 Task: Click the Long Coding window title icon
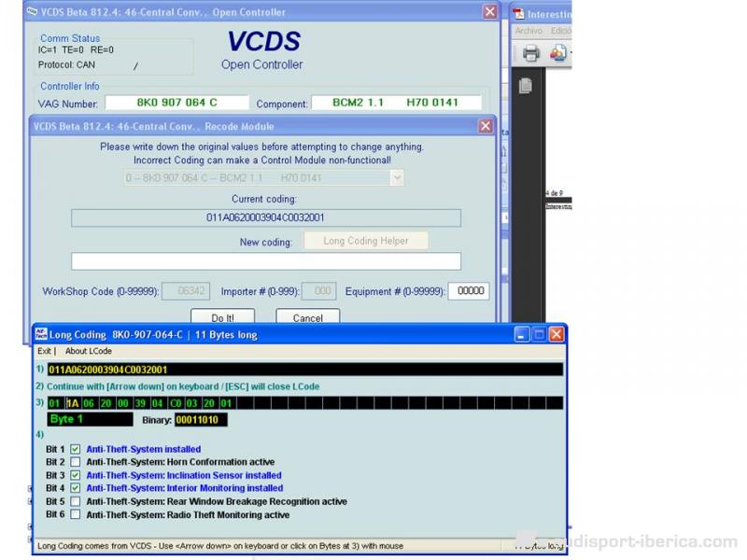[41, 334]
